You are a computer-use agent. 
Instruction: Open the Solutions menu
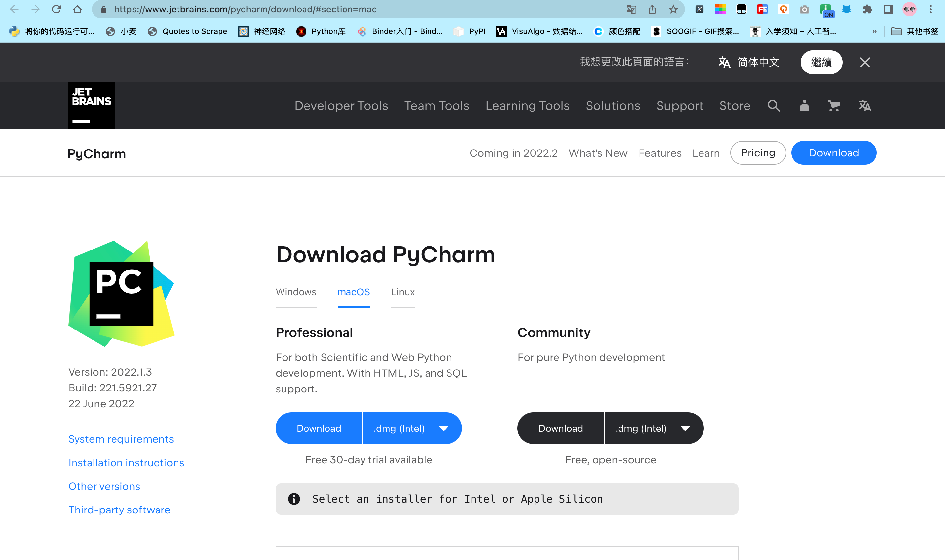[x=613, y=106]
